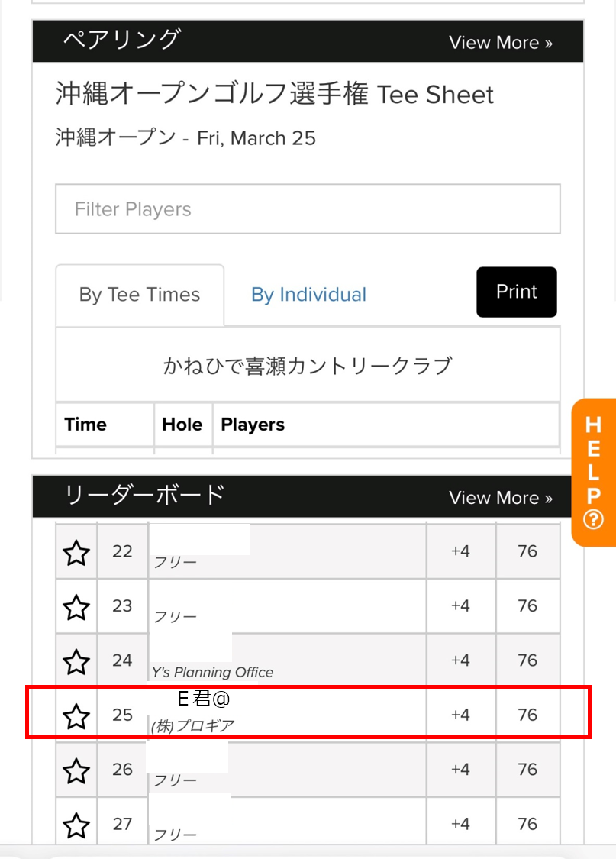Click the HELP question mark icon

click(x=594, y=519)
